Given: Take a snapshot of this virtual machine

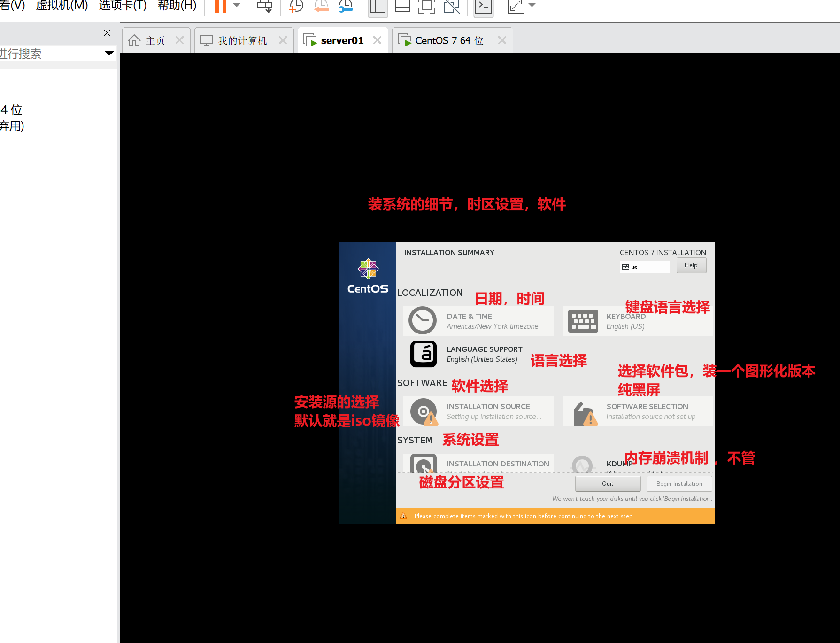Looking at the screenshot, I should click(296, 6).
